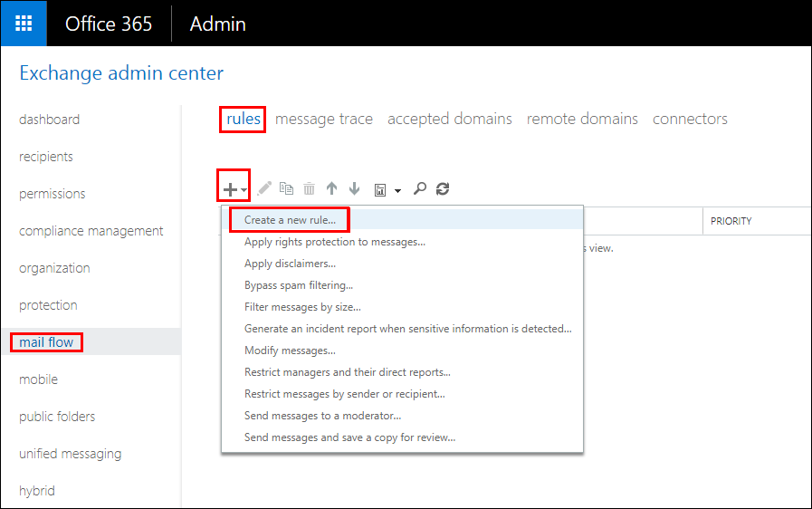The width and height of the screenshot is (812, 509).
Task: Move rule down with the down arrow
Action: tap(354, 188)
